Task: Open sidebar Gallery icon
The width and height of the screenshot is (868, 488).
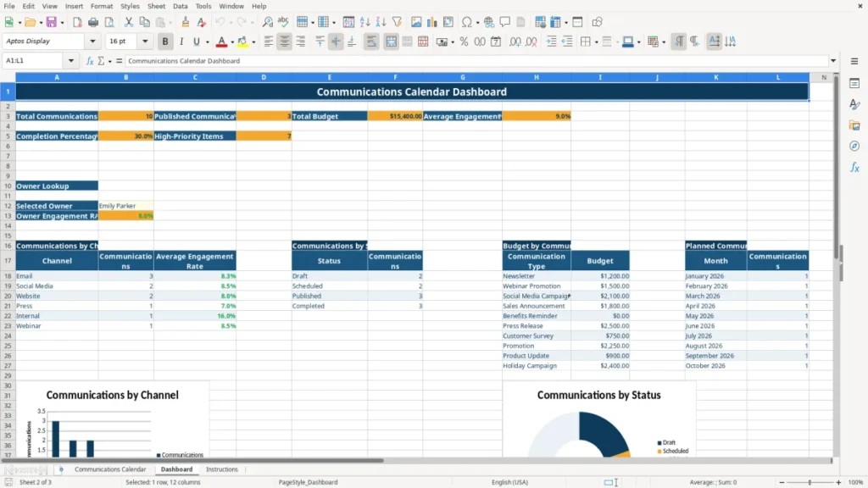Action: [854, 125]
